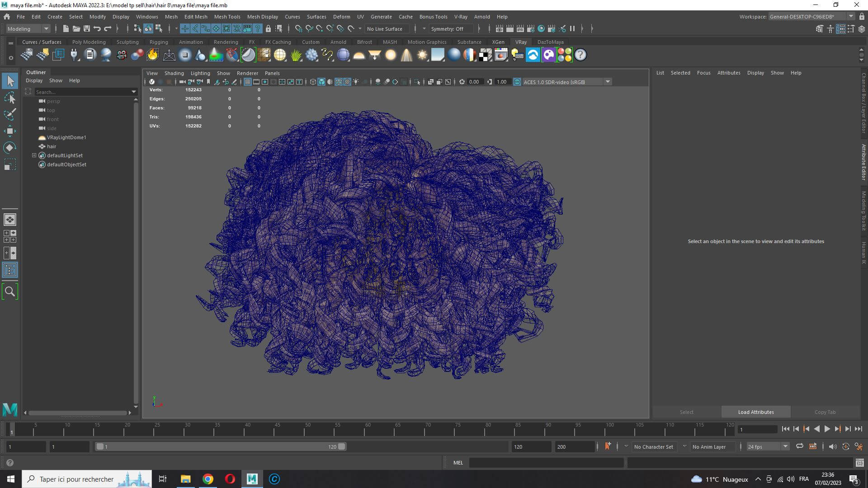
Task: Click the Save scene icon
Action: (86, 28)
